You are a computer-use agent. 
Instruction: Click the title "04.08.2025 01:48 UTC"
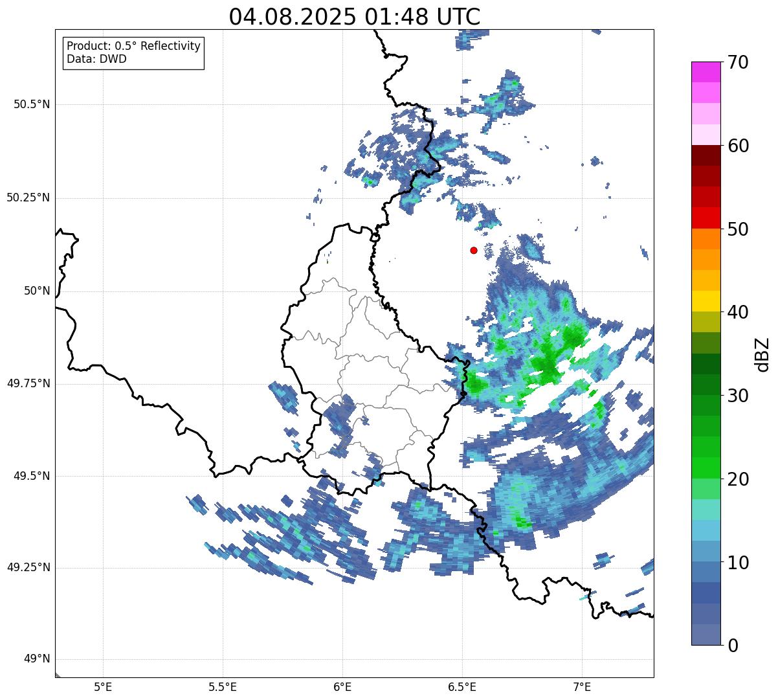coord(355,17)
